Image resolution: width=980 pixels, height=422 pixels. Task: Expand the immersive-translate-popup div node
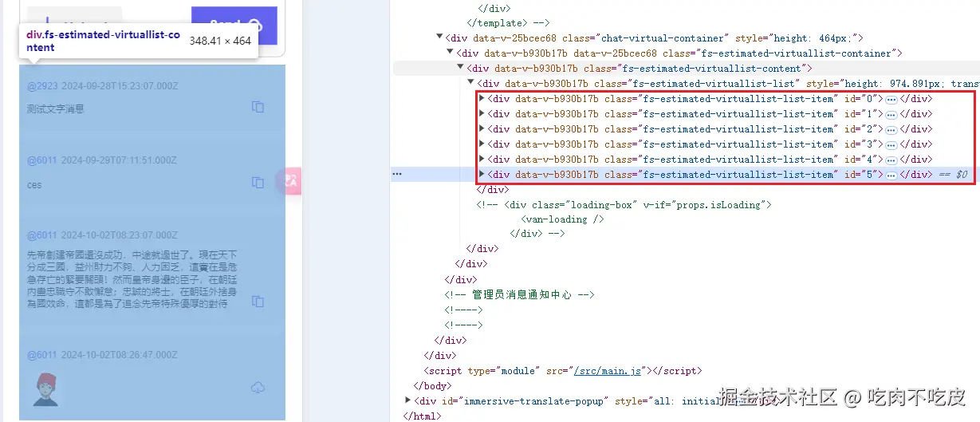coord(408,400)
